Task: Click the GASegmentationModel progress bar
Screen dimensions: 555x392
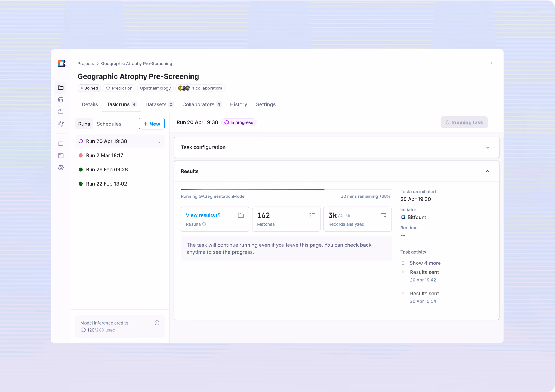Action: click(286, 190)
